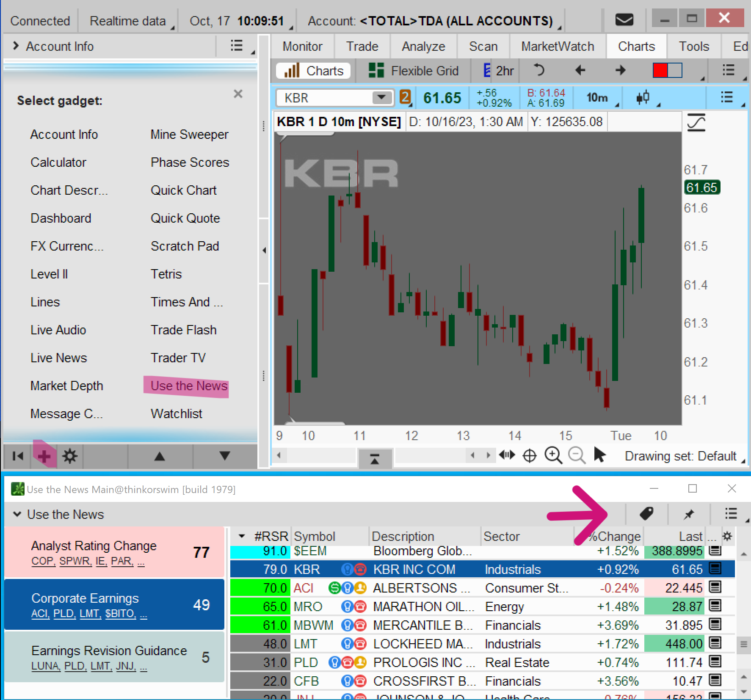Viewport: 751px width, 700px height.
Task: Move gadget down arrow
Action: coord(225,456)
